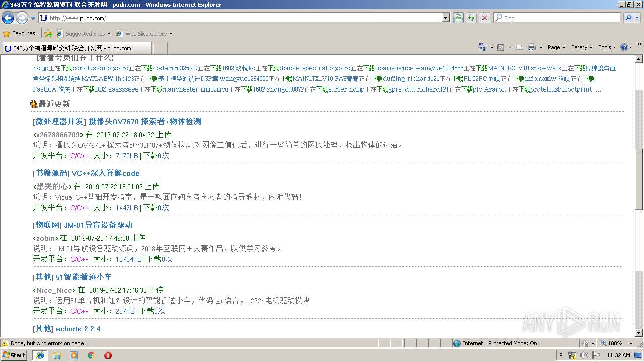Image resolution: width=644 pixels, height=362 pixels.
Task: Click the Print printer icon
Action: click(x=532, y=47)
